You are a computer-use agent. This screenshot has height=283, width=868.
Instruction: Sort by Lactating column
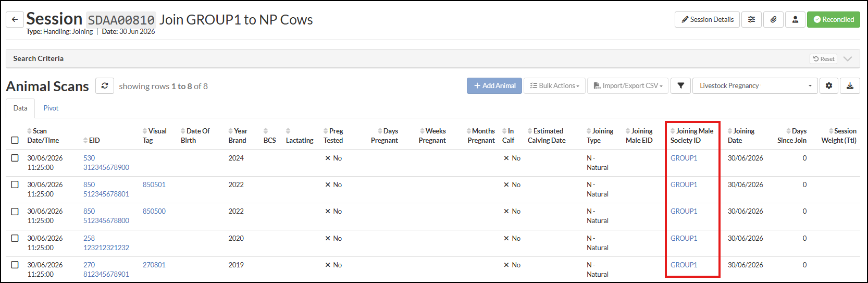[x=300, y=136]
